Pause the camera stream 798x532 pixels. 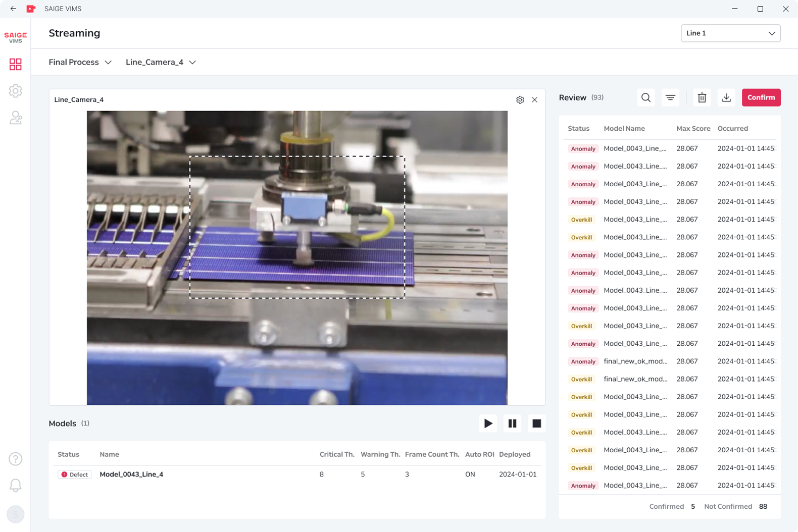[512, 423]
